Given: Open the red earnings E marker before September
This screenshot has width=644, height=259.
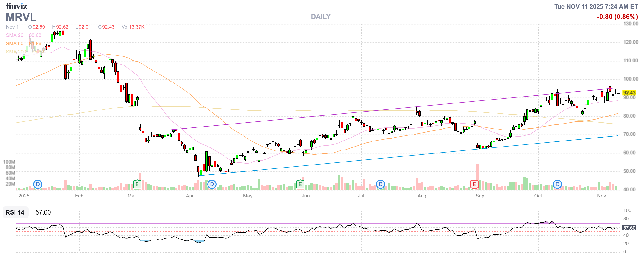Looking at the screenshot, I should (x=474, y=185).
